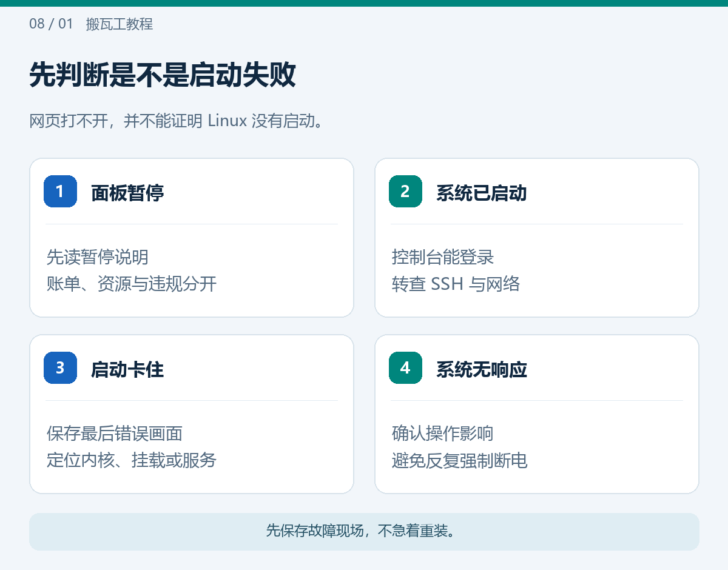Click the text 控制台能登录
This screenshot has height=570, width=728.
(x=443, y=257)
